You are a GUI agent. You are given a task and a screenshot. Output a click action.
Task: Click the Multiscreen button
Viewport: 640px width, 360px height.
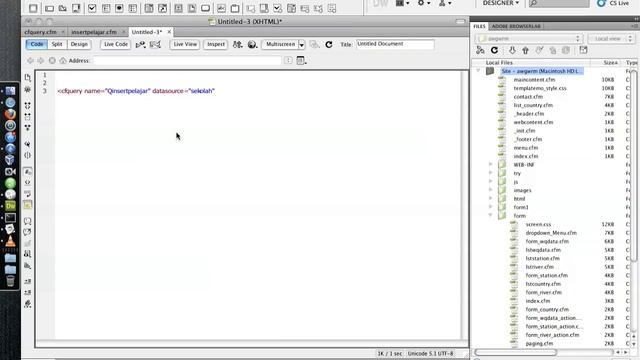[280, 44]
